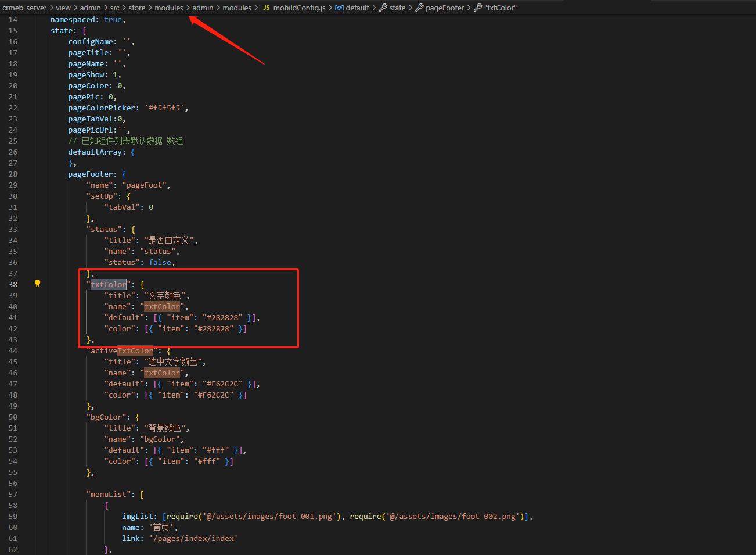Click the pageName property
The height and width of the screenshot is (555, 756).
[87, 63]
